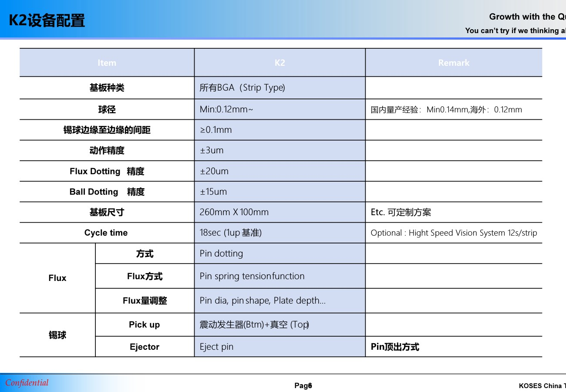This screenshot has height=392, width=566.
Task: Select the Pick up sub-item label
Action: click(145, 325)
